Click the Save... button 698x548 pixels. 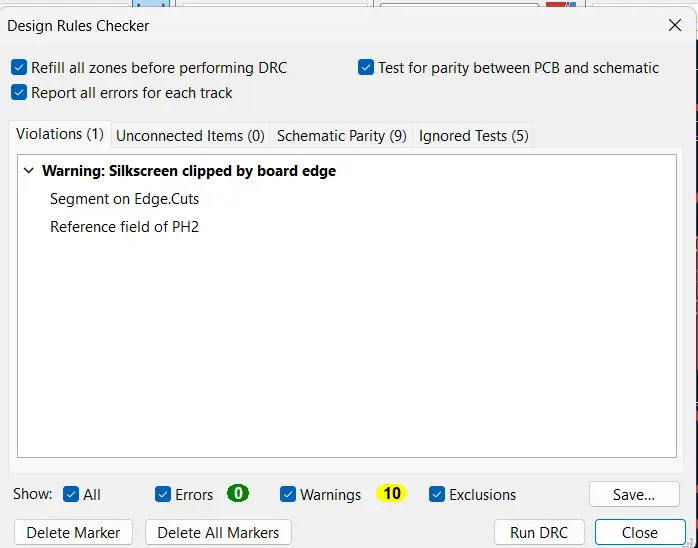[634, 494]
